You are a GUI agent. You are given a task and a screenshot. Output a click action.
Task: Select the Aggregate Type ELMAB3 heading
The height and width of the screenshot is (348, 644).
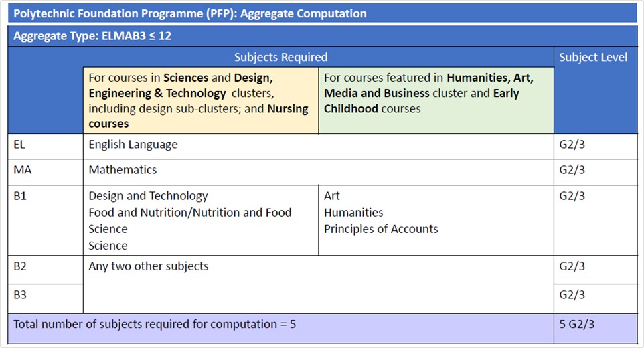(92, 36)
